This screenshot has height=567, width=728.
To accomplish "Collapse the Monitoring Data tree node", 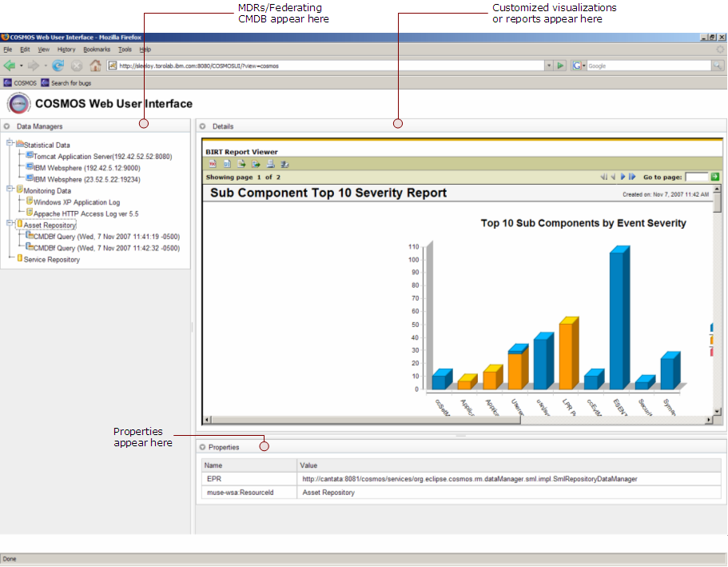I will tap(10, 188).
